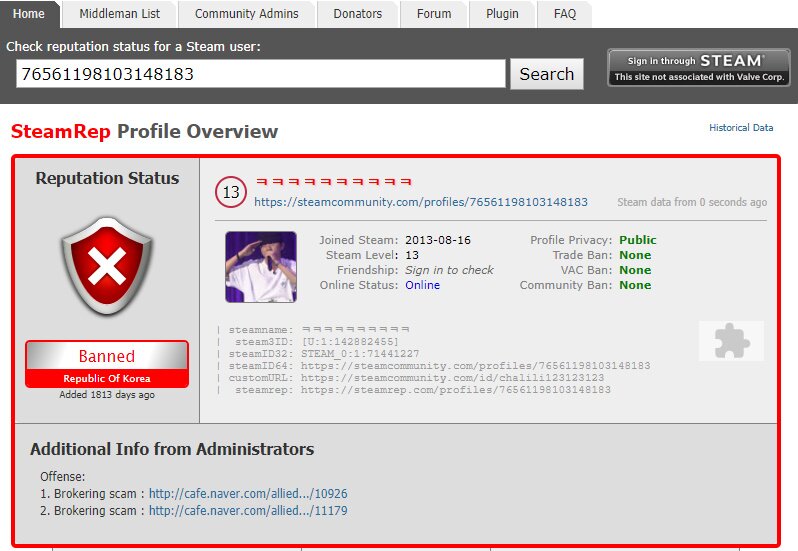
Task: Sign in through Steam button
Action: 699,67
